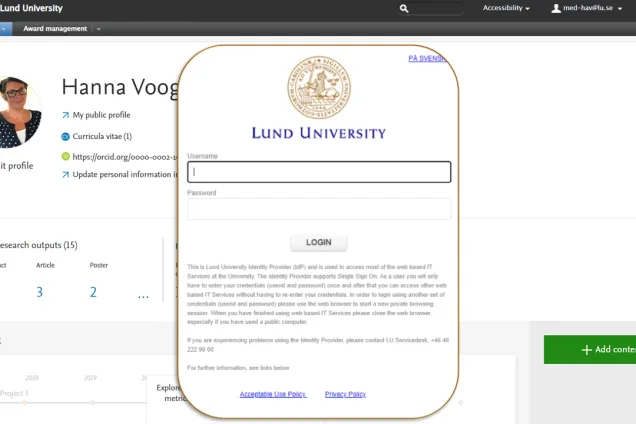This screenshot has width=636, height=424.
Task: Click the user silhouette icon in top bar
Action: tap(556, 8)
